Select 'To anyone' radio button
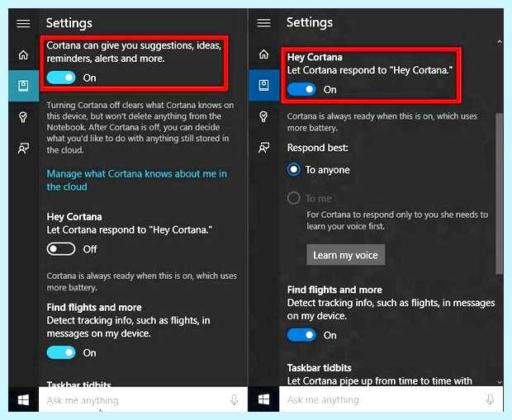Viewport: 512px width, 420px height. coord(293,170)
